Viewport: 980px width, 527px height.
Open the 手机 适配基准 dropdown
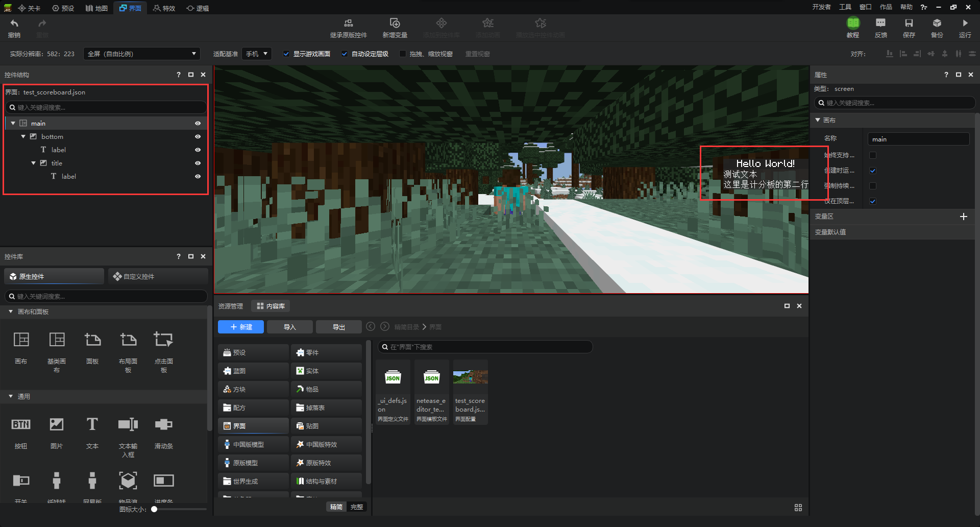coord(257,54)
